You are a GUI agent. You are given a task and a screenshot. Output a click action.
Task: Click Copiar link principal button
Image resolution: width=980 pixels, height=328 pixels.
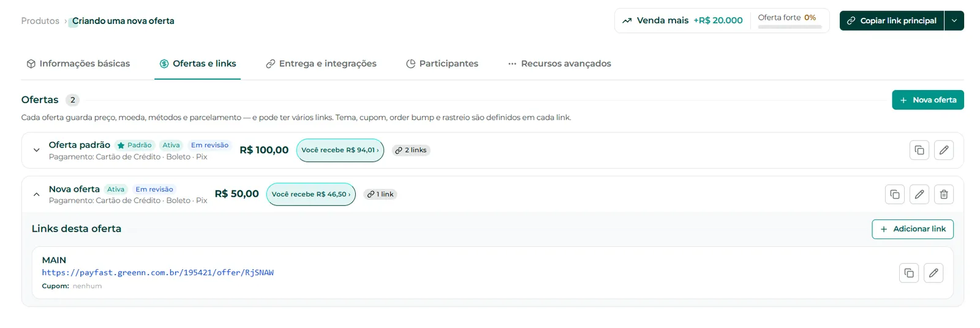coord(892,21)
